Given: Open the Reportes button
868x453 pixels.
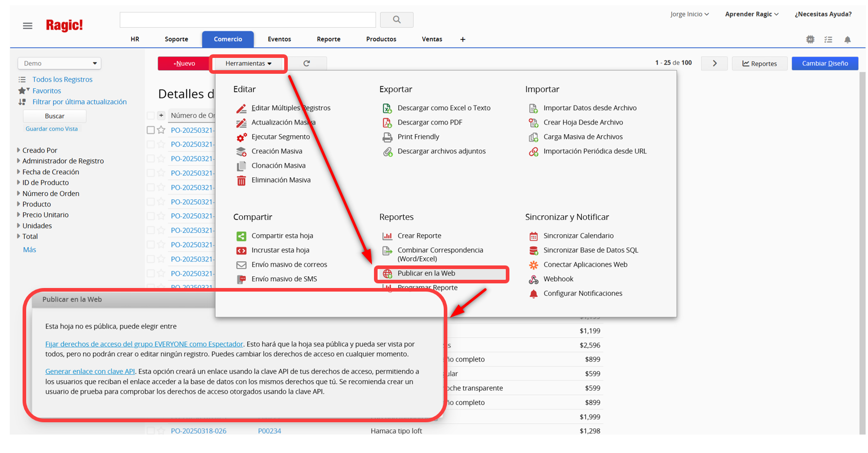Looking at the screenshot, I should (760, 64).
